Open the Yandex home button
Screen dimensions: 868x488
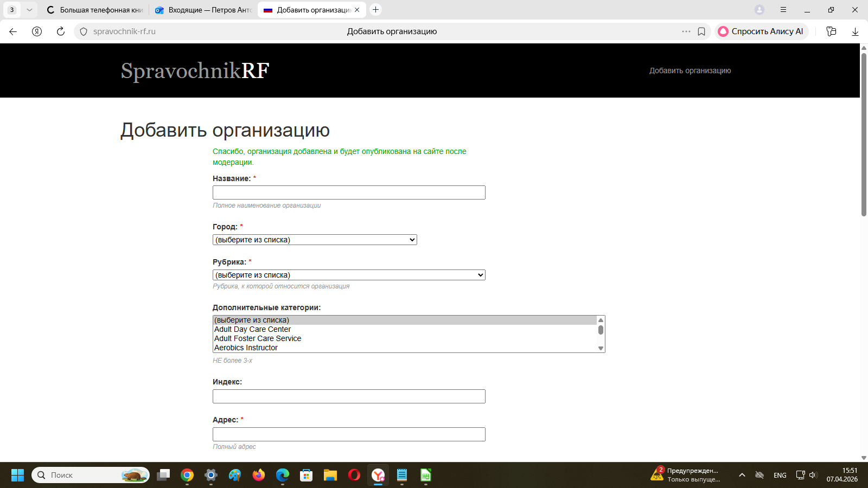point(37,31)
